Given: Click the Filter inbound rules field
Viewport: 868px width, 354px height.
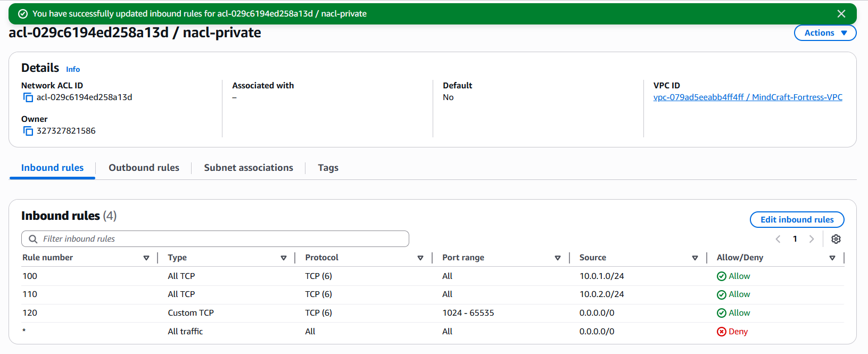Looking at the screenshot, I should pyautogui.click(x=224, y=239).
